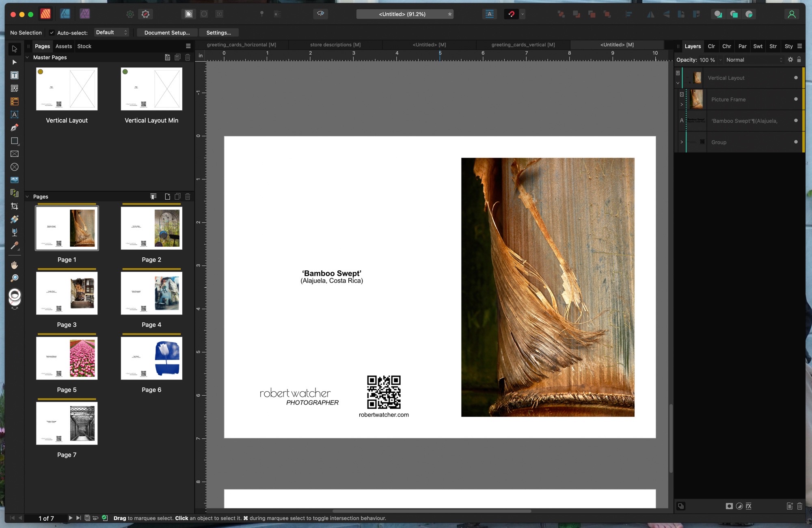Image resolution: width=812 pixels, height=528 pixels.
Task: Expand the Group layer
Action: (682, 142)
